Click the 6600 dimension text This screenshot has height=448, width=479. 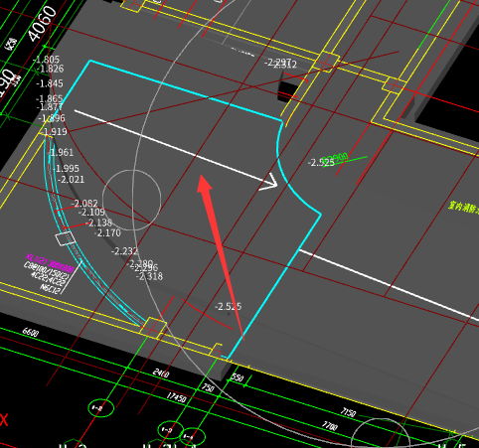coord(31,332)
